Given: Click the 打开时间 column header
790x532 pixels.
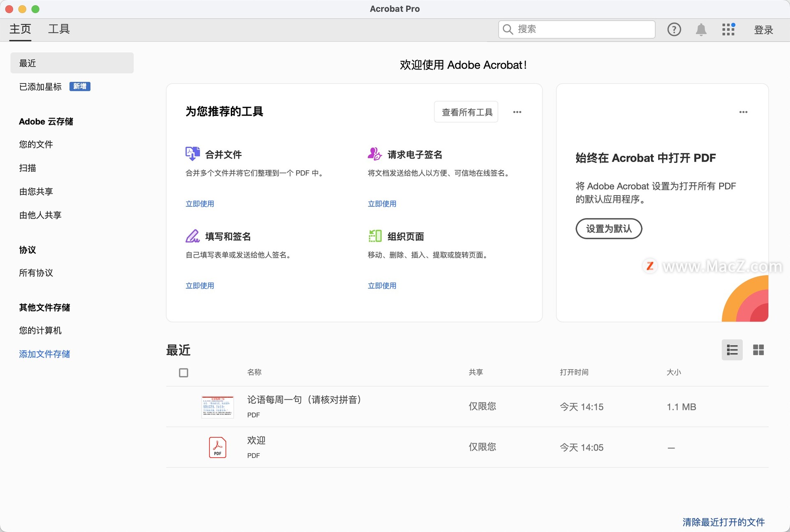Looking at the screenshot, I should coord(574,372).
